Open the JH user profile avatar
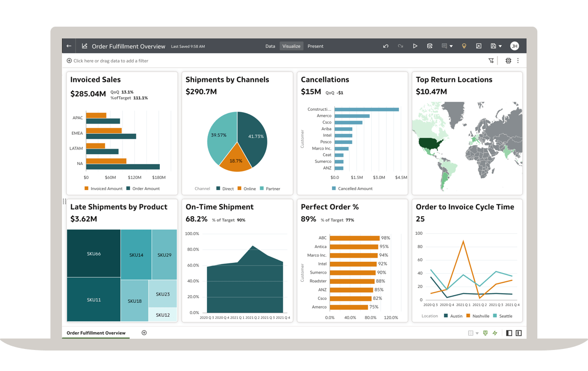This screenshot has width=588, height=371. click(x=514, y=46)
